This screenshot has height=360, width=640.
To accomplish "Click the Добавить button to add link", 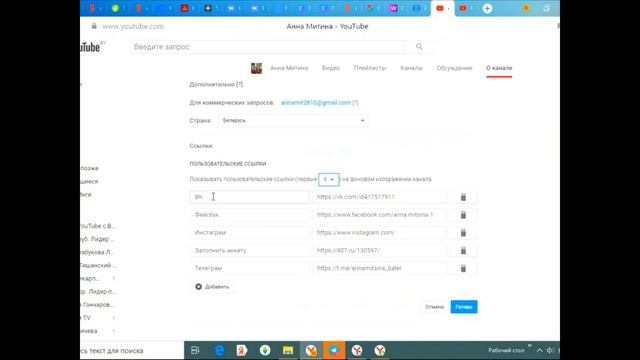I will (x=212, y=287).
